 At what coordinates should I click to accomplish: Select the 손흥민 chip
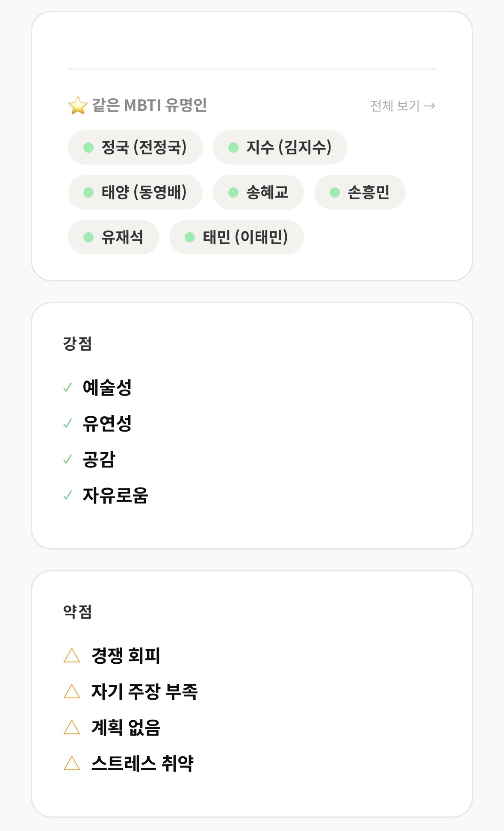click(360, 192)
